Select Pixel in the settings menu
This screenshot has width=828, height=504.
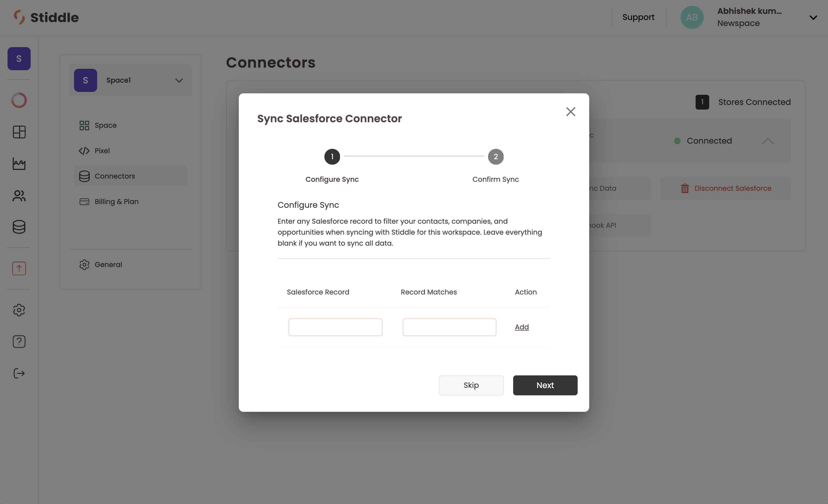[102, 151]
